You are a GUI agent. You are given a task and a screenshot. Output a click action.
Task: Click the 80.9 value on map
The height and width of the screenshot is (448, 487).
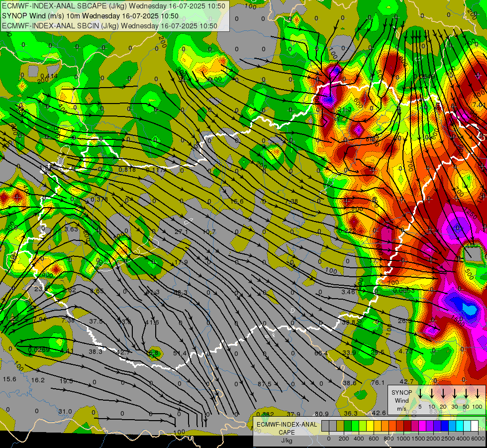pyautogui.click(x=321, y=414)
